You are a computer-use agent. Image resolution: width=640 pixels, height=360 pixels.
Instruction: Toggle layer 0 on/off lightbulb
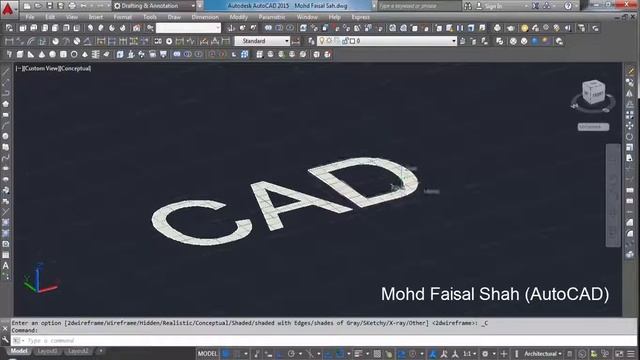322,41
